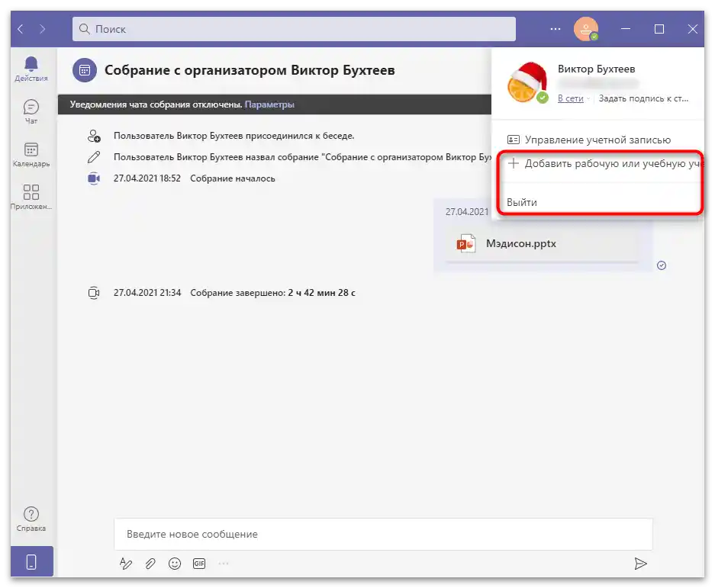
Task: Maximize the Teams window
Action: [659, 29]
